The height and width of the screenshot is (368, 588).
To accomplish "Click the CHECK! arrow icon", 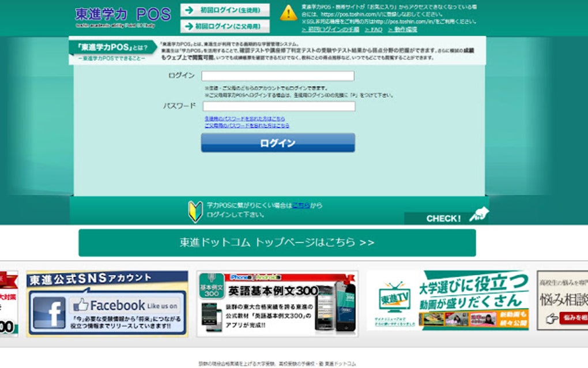I will [x=479, y=215].
